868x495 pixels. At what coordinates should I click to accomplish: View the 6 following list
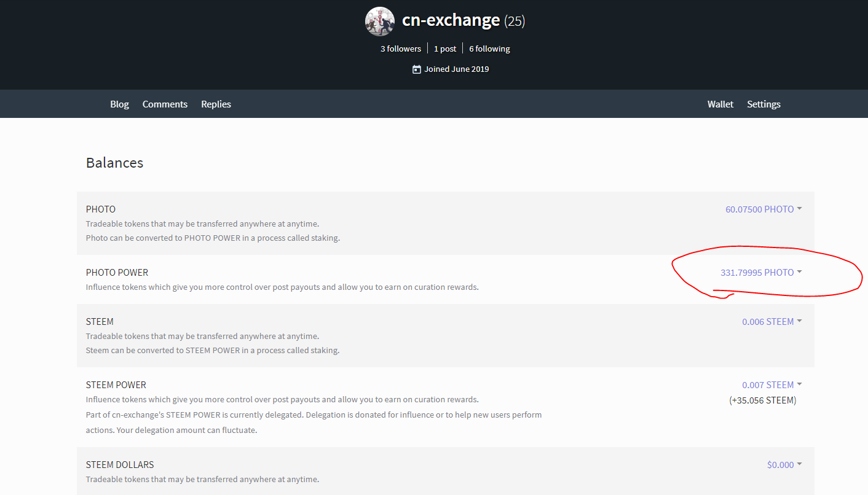489,49
